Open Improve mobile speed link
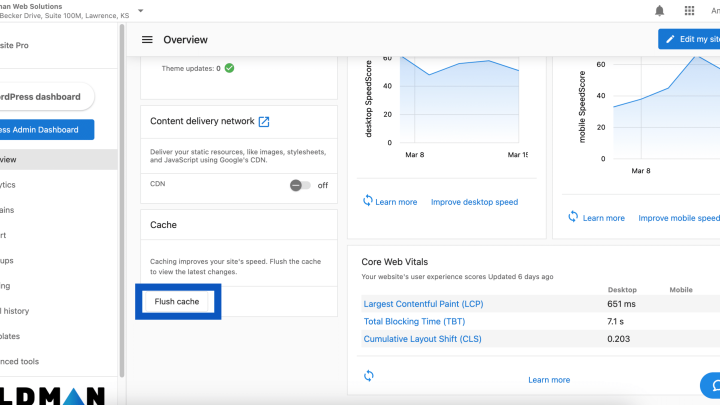The height and width of the screenshot is (405, 720). click(x=679, y=218)
